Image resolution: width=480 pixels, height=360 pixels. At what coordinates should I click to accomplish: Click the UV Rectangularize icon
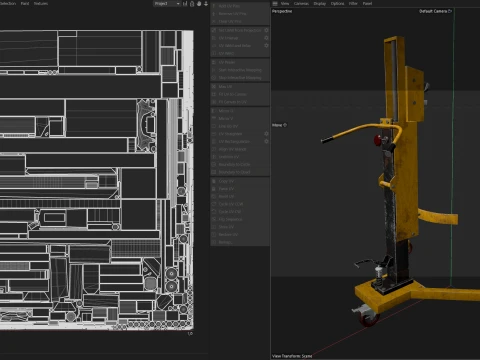click(x=214, y=141)
